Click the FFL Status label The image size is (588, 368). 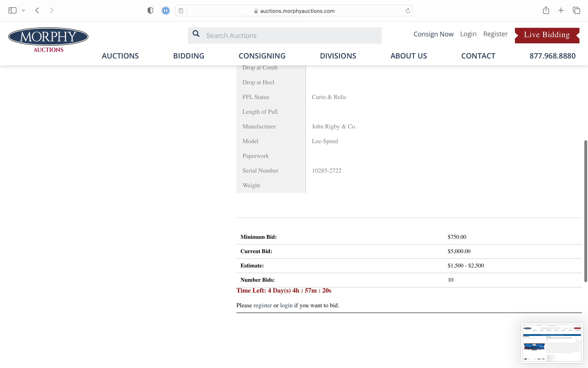(256, 97)
